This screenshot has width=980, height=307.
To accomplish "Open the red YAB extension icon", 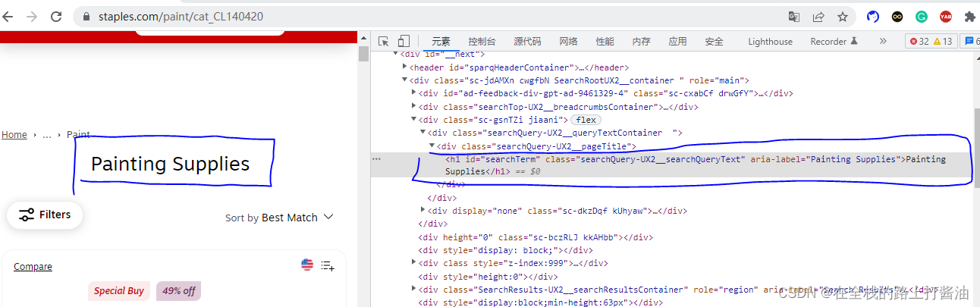I will [946, 17].
